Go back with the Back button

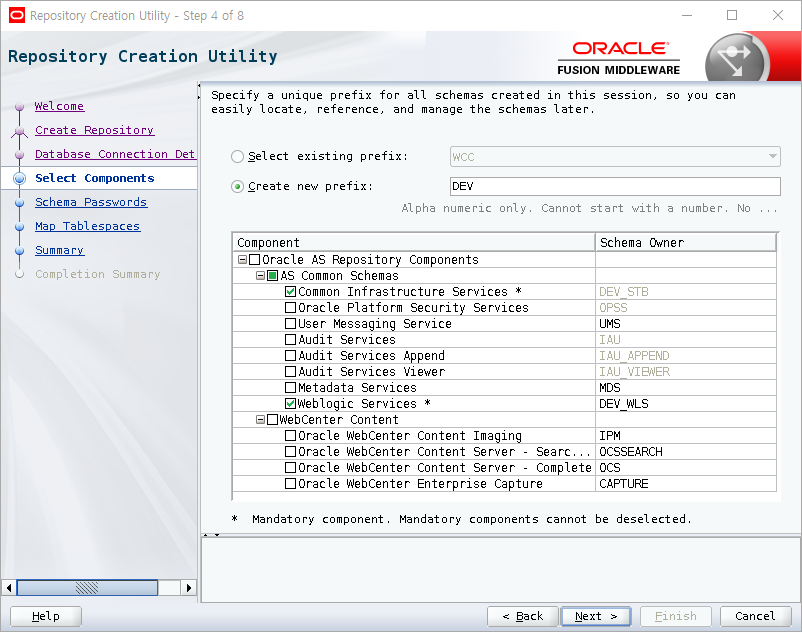coord(522,616)
